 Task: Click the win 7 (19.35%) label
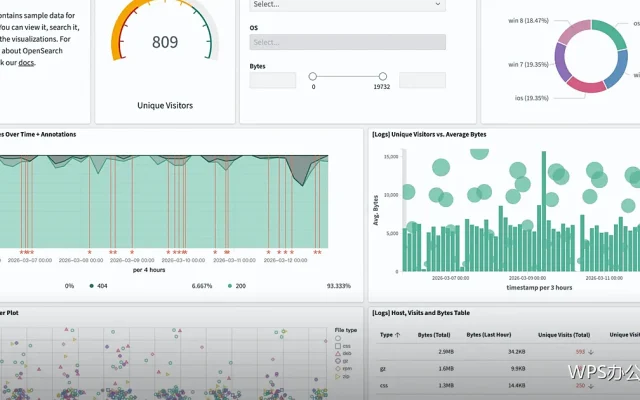coord(528,64)
